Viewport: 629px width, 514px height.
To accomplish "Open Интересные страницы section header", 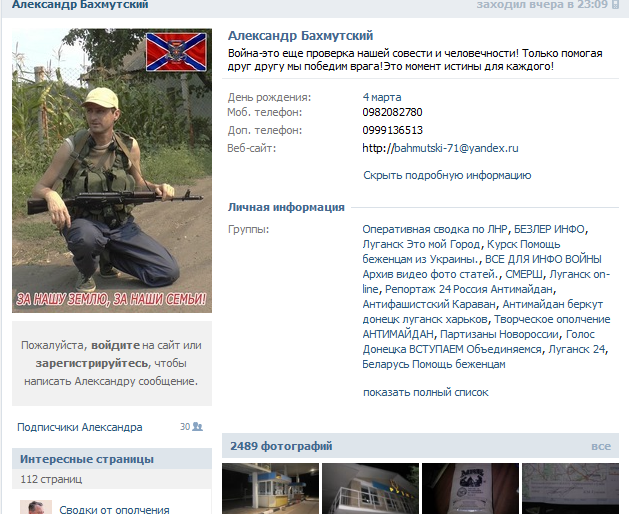I will (x=87, y=459).
